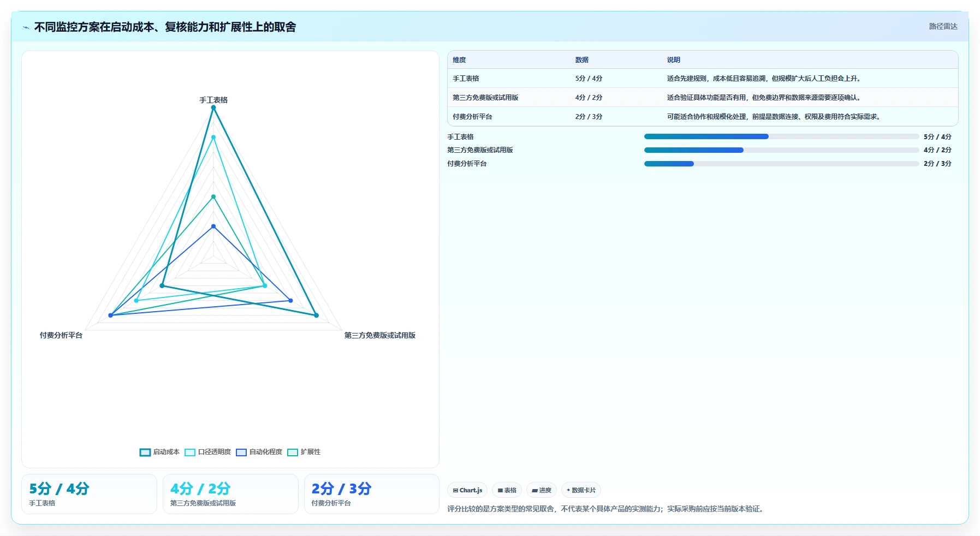Click the 表格 tag chip
Screen dimensions: 980x536
(x=507, y=490)
